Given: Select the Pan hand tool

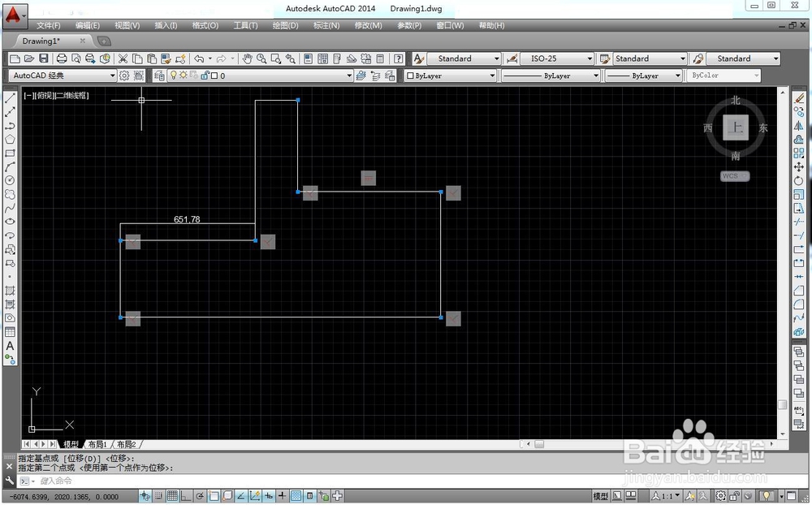Looking at the screenshot, I should pyautogui.click(x=247, y=58).
